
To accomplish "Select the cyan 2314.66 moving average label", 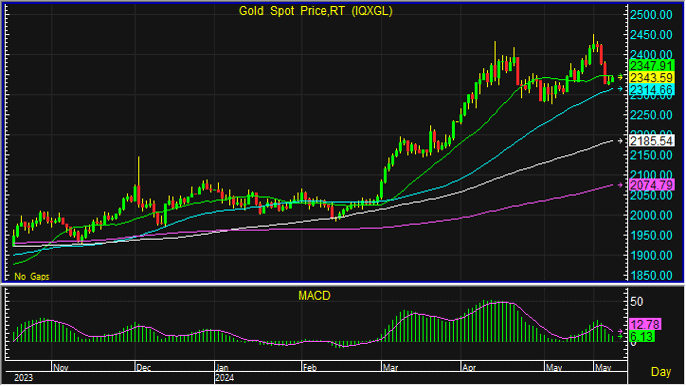I will click(651, 90).
